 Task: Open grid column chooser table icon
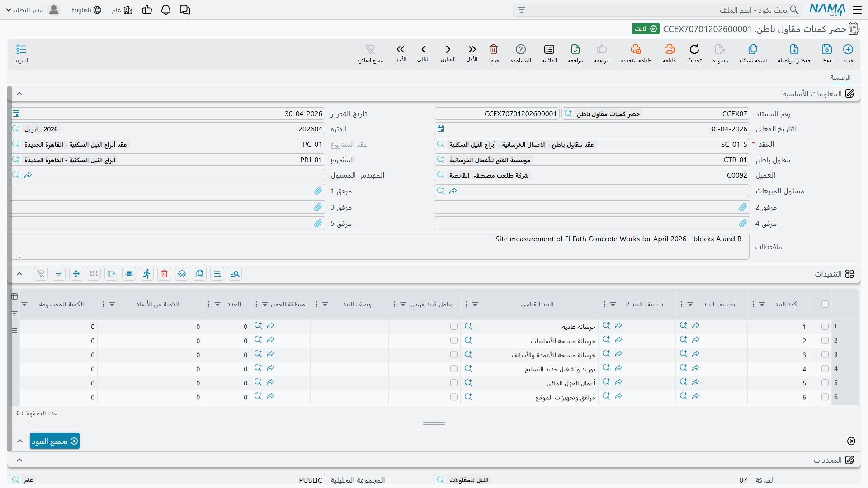coord(14,296)
